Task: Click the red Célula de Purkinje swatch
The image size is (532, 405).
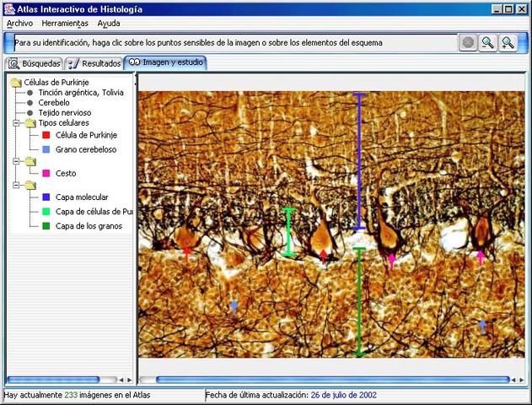Action: click(x=46, y=135)
